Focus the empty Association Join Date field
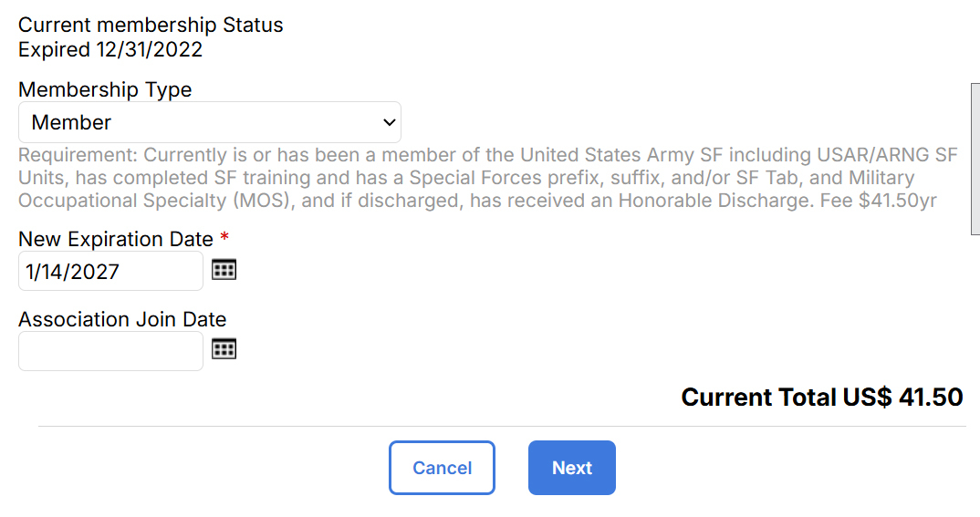This screenshot has width=980, height=517. coord(110,351)
